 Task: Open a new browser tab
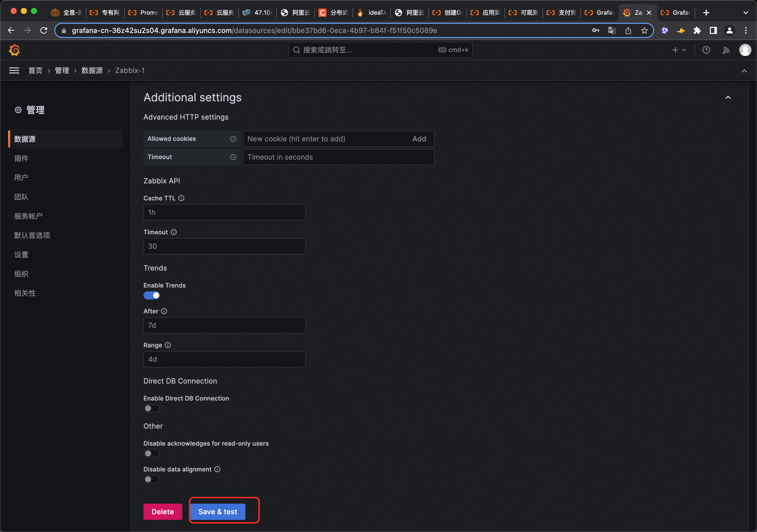[706, 13]
